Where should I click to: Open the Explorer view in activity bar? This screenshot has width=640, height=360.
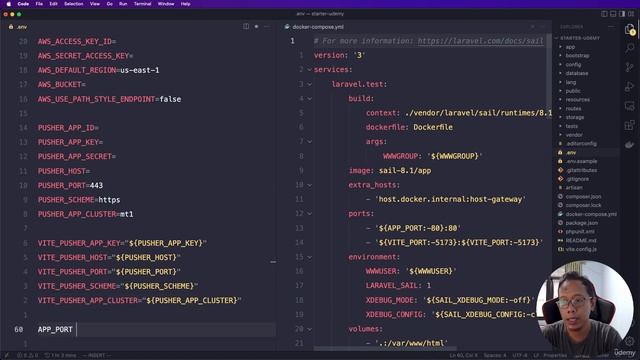point(629,29)
